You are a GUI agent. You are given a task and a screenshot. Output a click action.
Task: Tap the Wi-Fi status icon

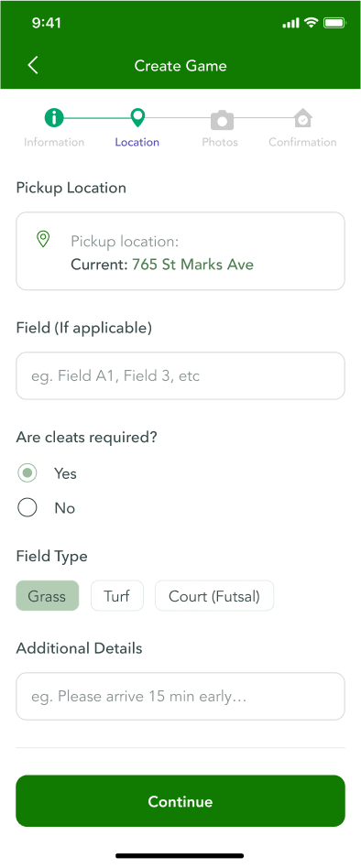click(312, 23)
